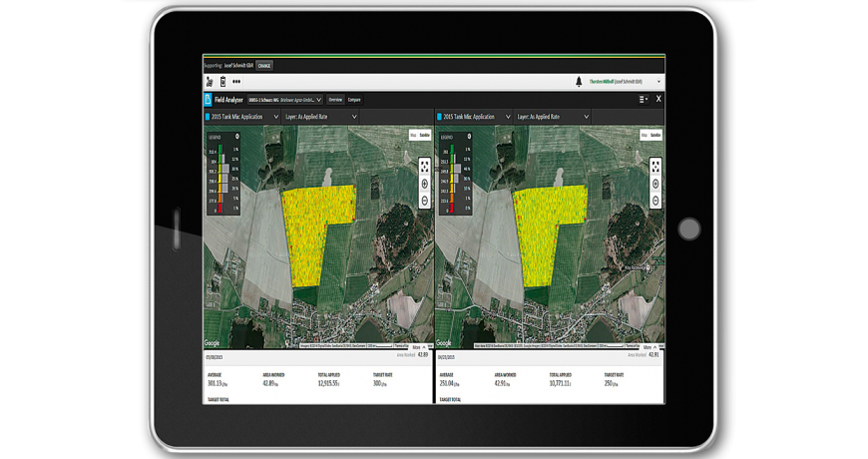Click the left pane total applied 12,915.55
Viewport: 868px width, 459px height.
tap(329, 384)
